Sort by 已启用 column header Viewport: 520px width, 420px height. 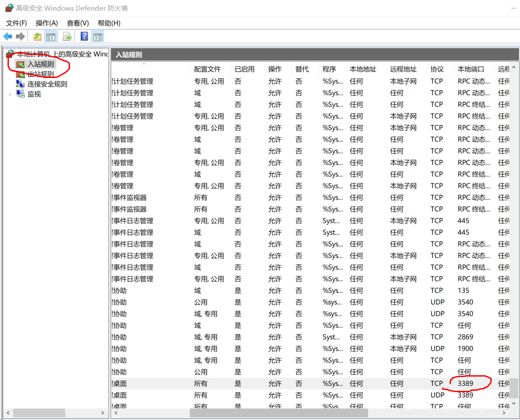tap(249, 69)
